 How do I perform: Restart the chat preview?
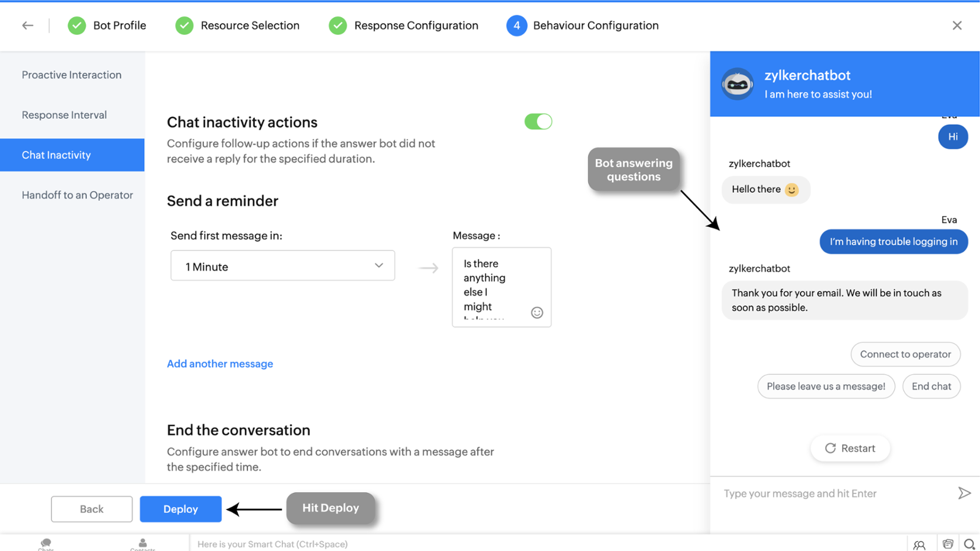850,448
